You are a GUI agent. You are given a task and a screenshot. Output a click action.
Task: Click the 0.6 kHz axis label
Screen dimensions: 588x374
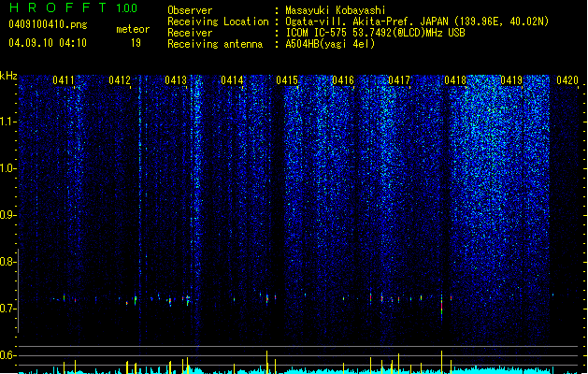tap(7, 355)
